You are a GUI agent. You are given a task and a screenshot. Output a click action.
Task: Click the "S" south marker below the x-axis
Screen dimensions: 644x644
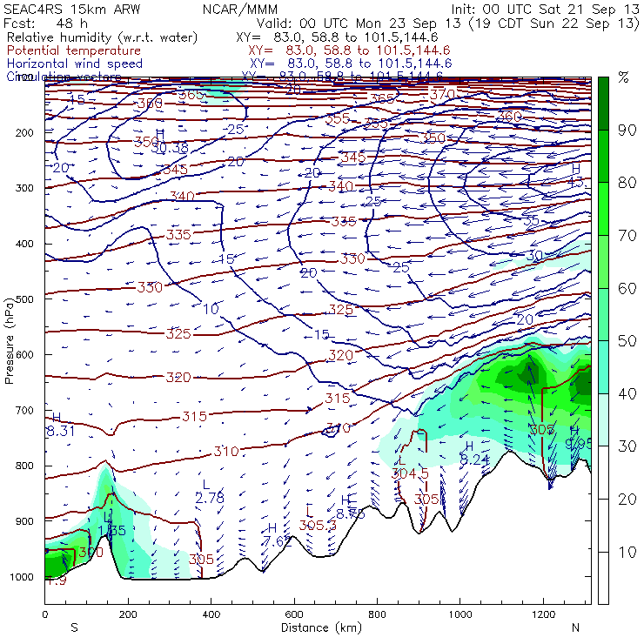click(x=74, y=627)
